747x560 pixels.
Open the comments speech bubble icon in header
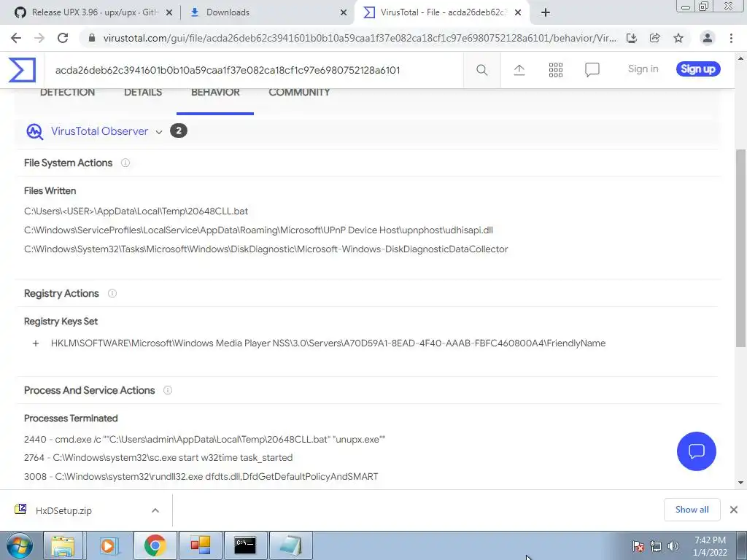[x=592, y=70]
